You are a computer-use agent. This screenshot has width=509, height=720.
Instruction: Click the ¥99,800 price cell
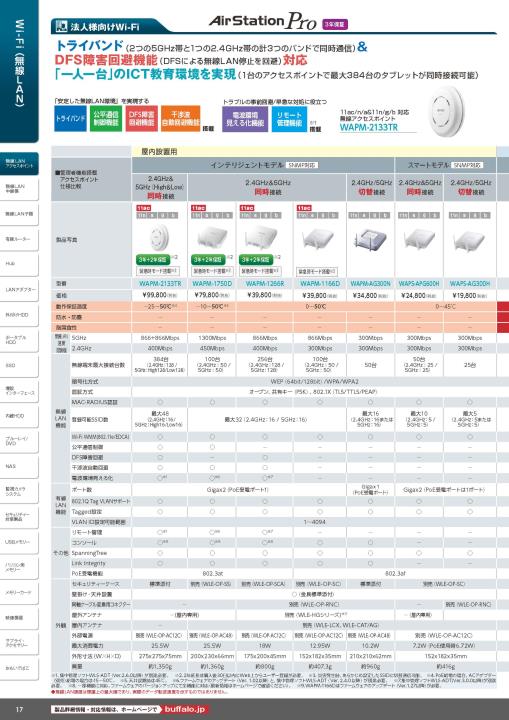click(159, 295)
